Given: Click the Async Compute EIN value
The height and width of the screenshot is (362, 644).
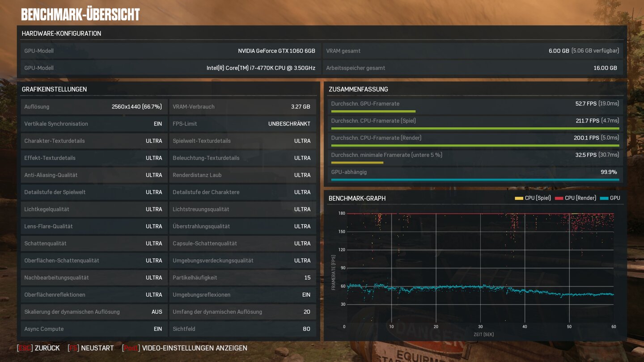Looking at the screenshot, I should click(x=158, y=329).
